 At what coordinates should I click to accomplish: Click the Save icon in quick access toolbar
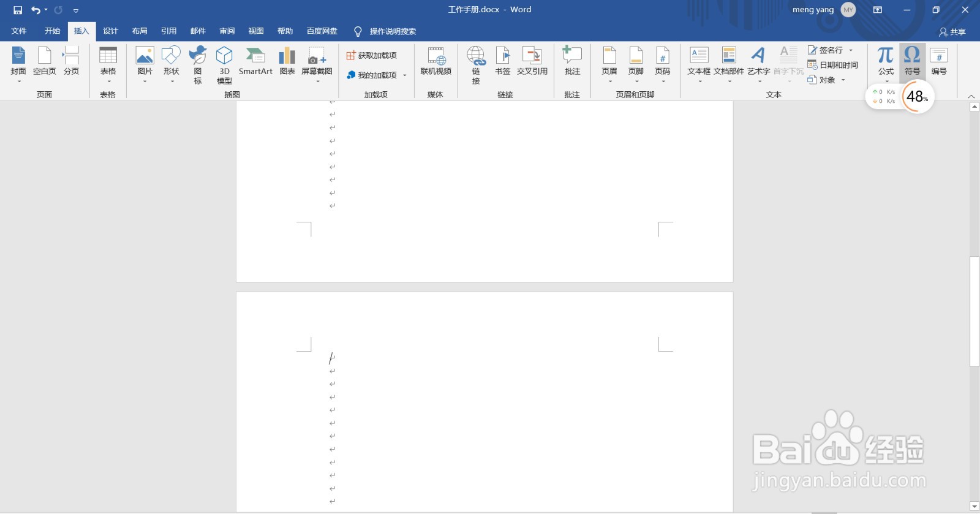tap(18, 10)
